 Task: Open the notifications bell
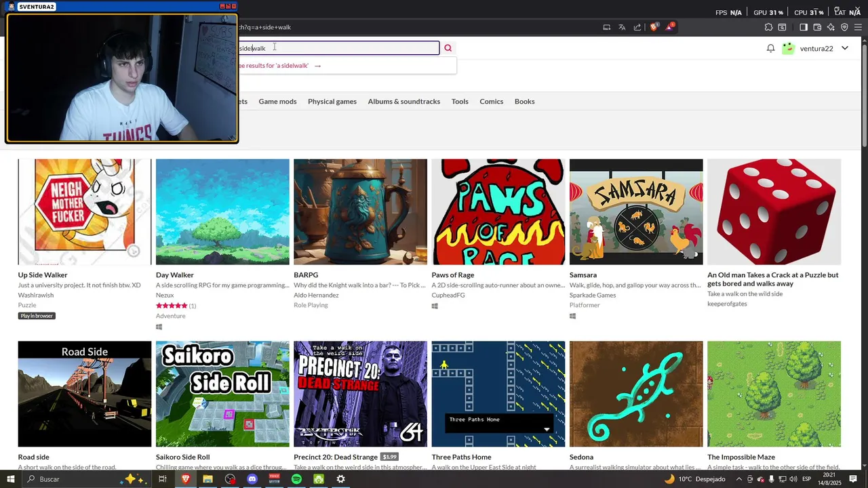tap(770, 48)
